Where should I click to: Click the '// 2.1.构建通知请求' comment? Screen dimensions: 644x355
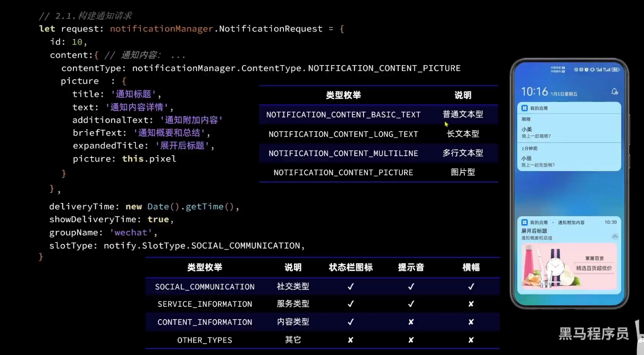click(x=86, y=16)
